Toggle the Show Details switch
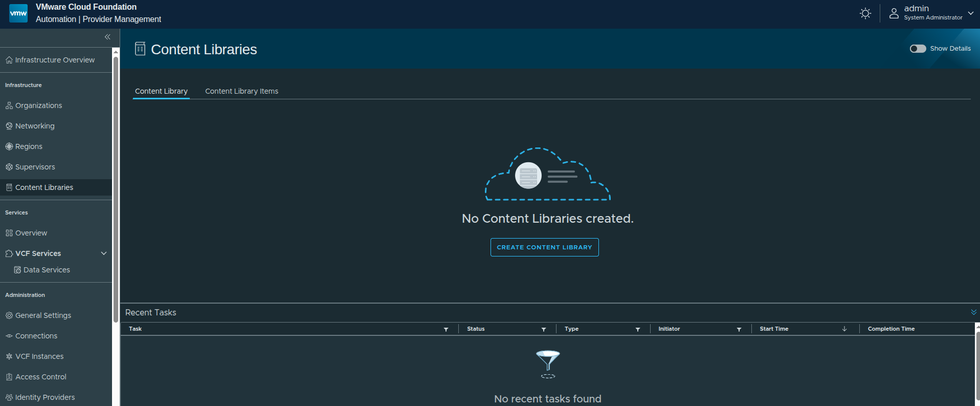The image size is (980, 406). tap(918, 49)
